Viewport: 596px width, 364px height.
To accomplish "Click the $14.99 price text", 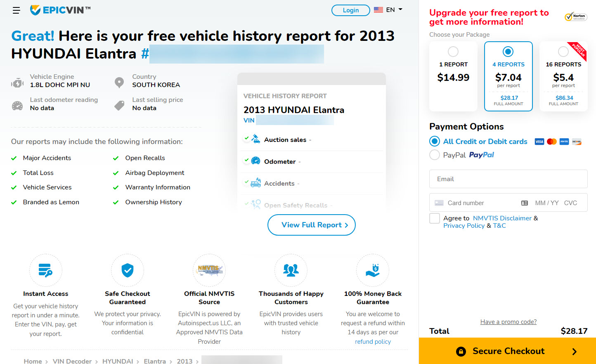I will pyautogui.click(x=453, y=77).
